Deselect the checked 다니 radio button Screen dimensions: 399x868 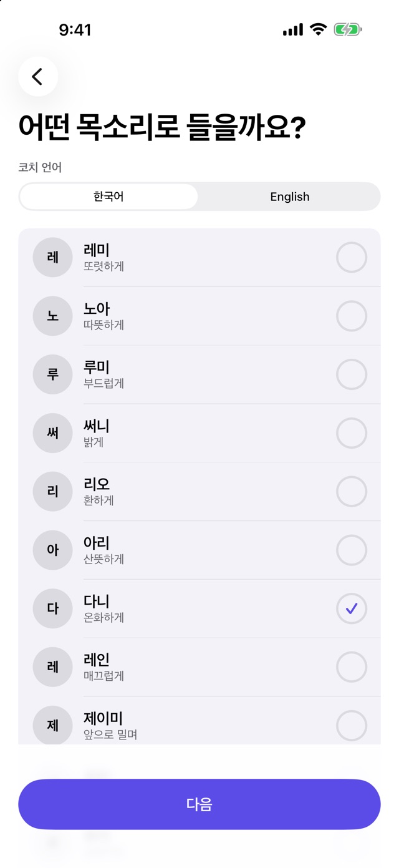pos(352,608)
